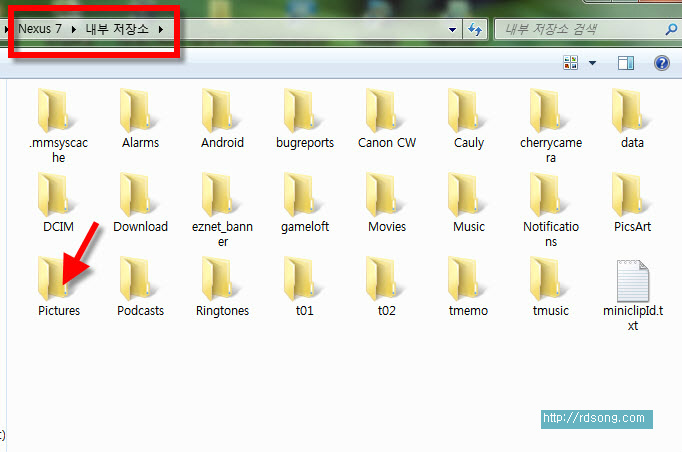Open the address bar history dropdown
Screen dimensions: 682x452
click(x=452, y=30)
